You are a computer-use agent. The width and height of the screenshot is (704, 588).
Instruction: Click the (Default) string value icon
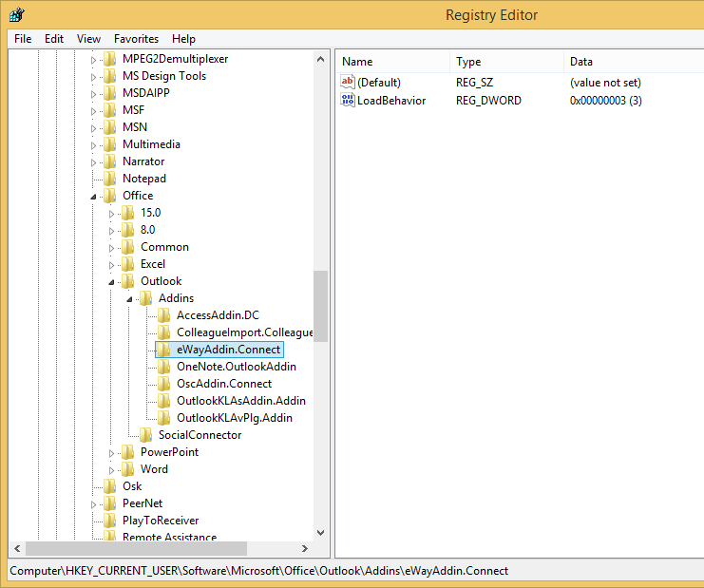click(348, 82)
